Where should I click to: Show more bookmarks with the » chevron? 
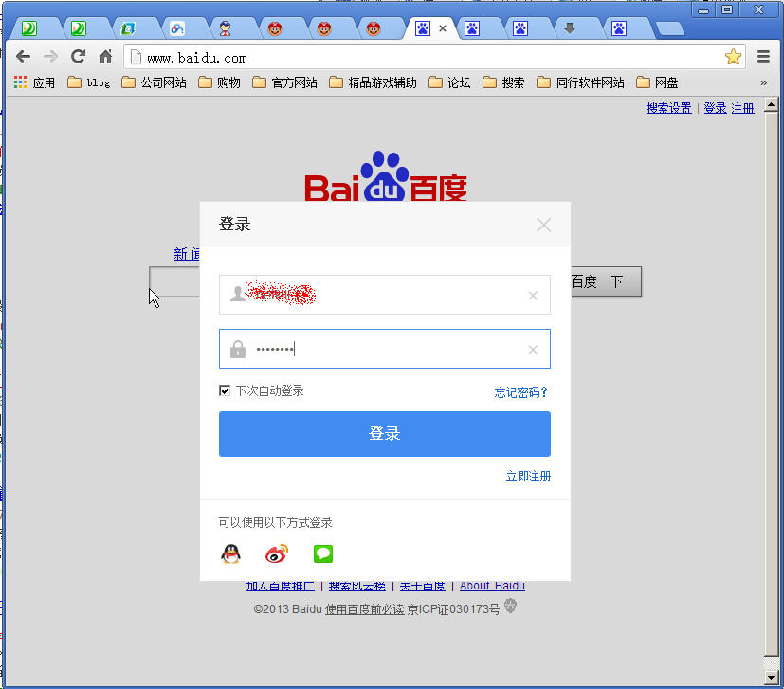763,83
